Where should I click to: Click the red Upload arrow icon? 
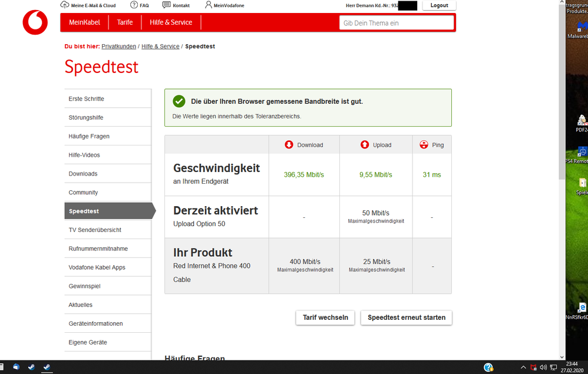[365, 145]
